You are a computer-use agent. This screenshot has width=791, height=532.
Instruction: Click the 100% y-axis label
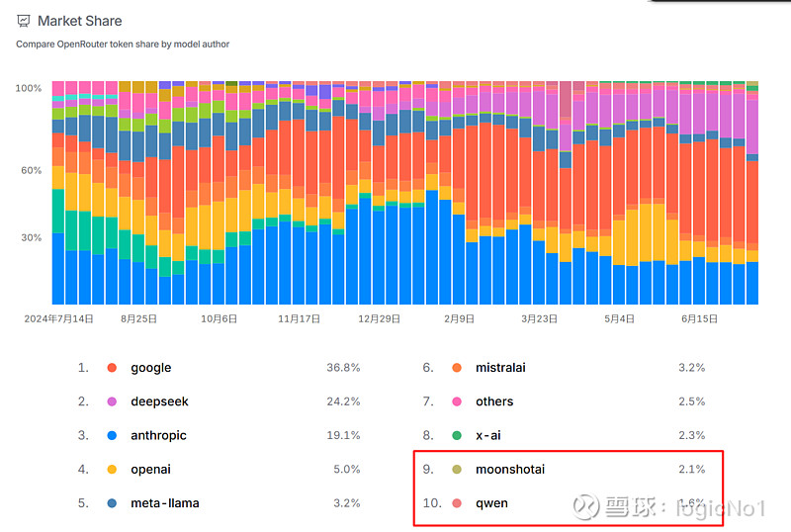(29, 88)
